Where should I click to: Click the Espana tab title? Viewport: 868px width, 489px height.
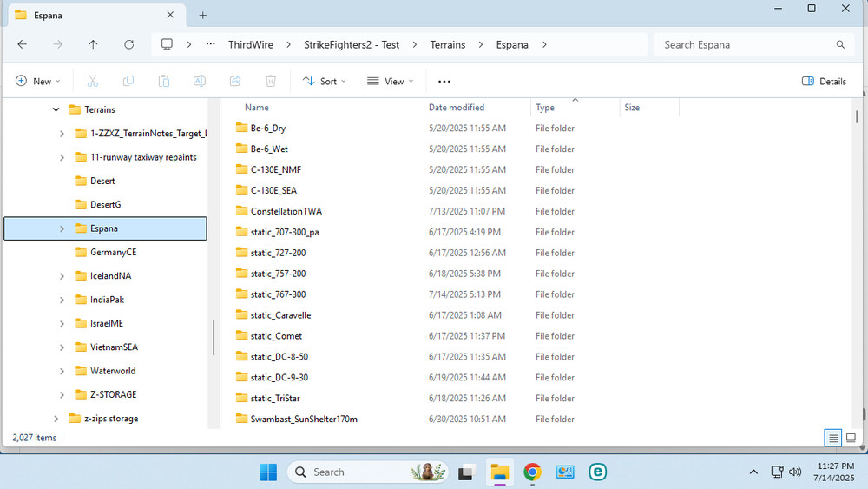click(48, 16)
